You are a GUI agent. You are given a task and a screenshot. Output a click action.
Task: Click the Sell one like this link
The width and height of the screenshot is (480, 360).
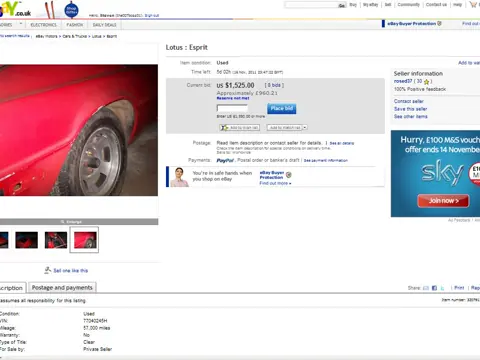point(71,271)
